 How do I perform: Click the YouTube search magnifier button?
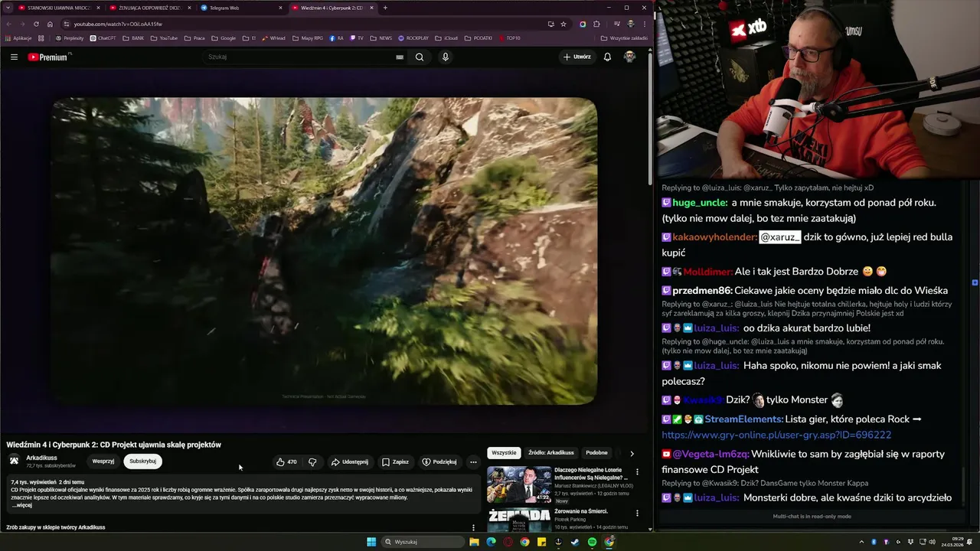(420, 57)
